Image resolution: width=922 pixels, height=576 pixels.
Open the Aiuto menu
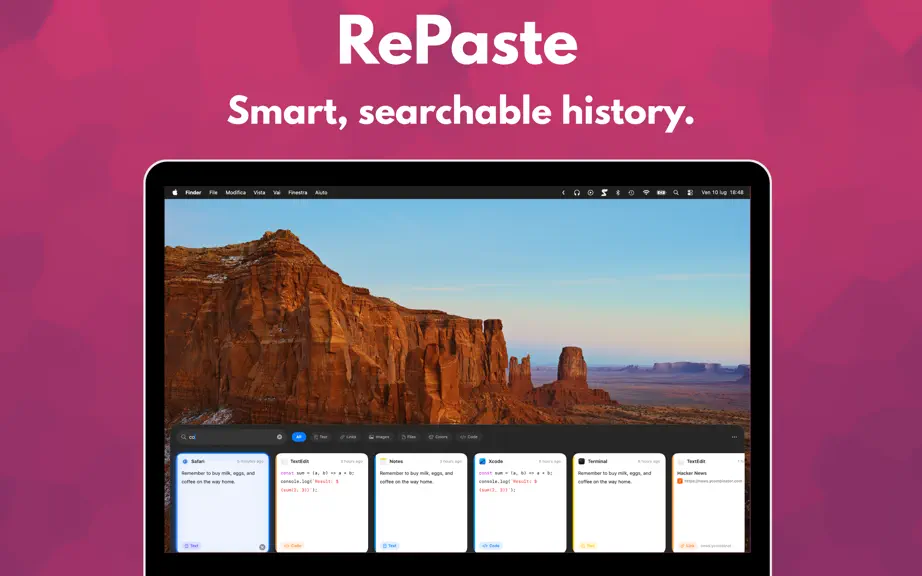point(321,192)
